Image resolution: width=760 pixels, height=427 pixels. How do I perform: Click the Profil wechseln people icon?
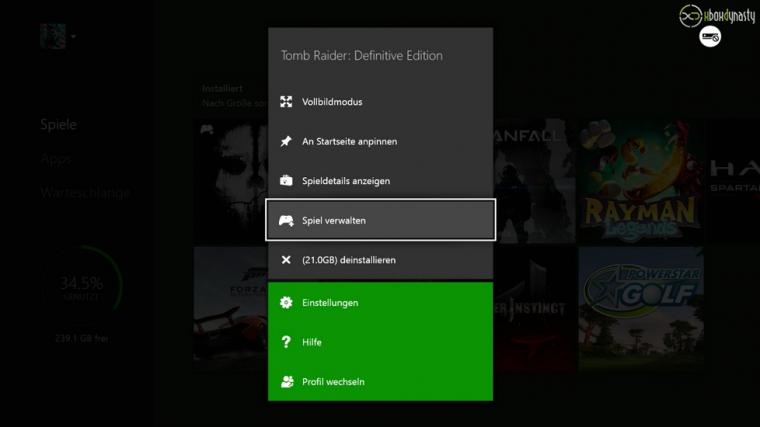[x=287, y=381]
